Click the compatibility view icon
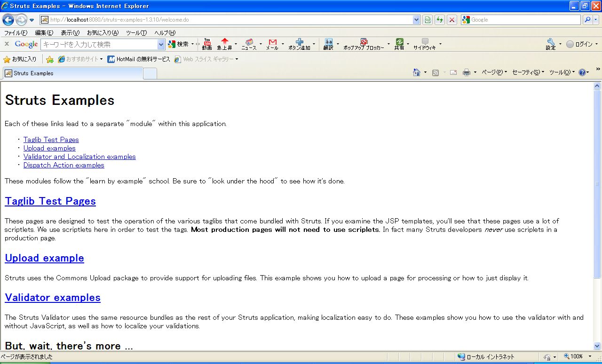Image resolution: width=602 pixels, height=364 pixels. point(428,20)
